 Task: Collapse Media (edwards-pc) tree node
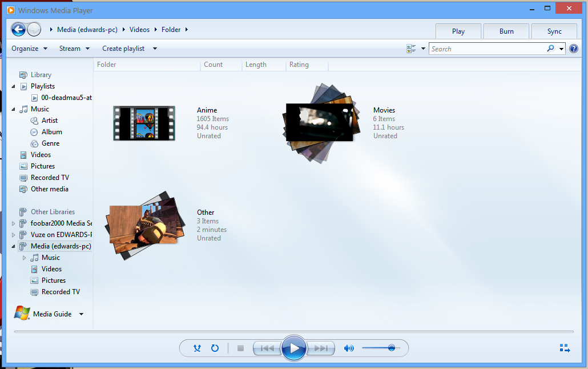pyautogui.click(x=14, y=246)
